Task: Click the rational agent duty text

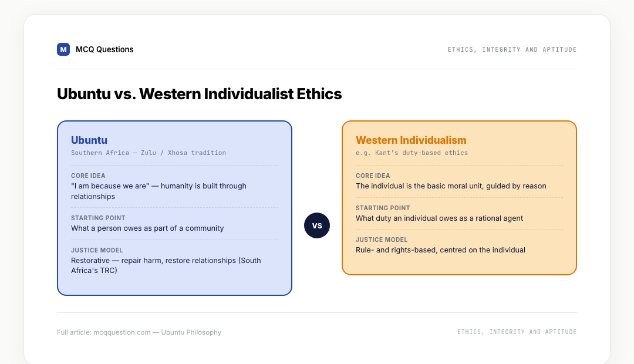Action: tap(440, 218)
